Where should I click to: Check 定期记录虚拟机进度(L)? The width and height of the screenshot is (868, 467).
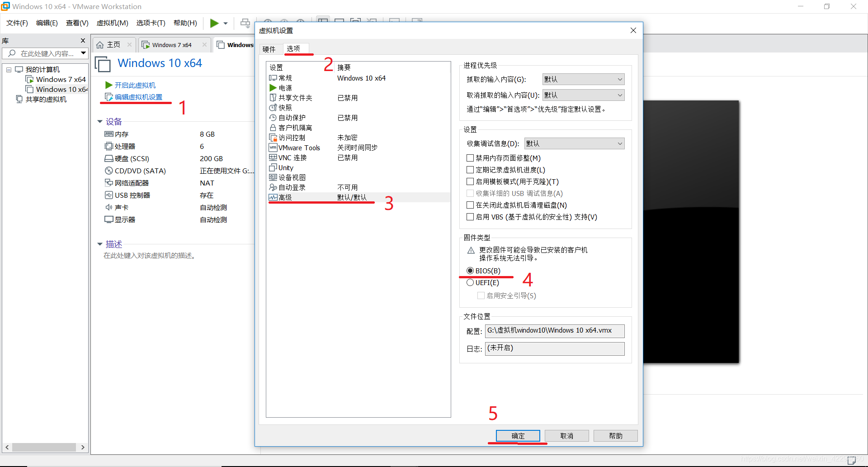click(x=470, y=170)
